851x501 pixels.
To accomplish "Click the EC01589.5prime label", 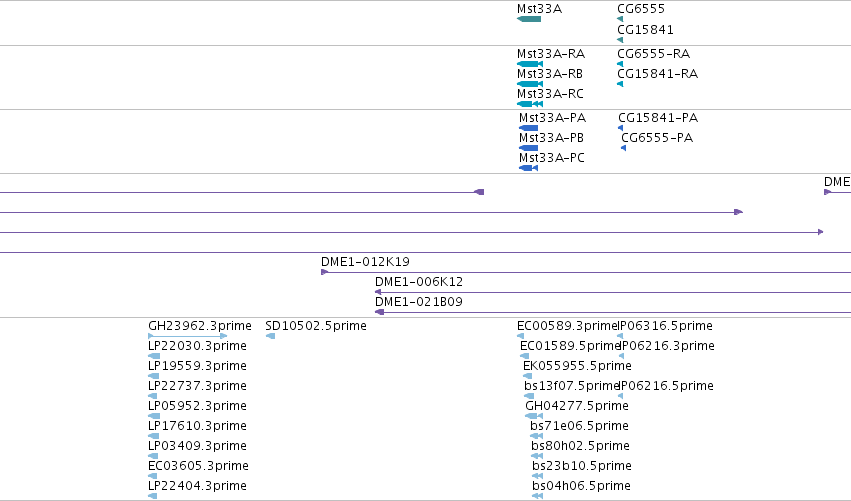I will [570, 346].
